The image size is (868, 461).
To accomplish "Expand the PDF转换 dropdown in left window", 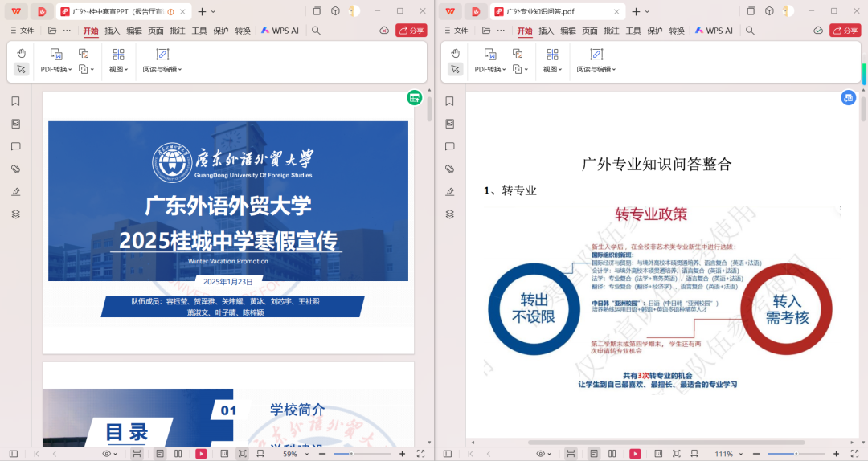I will tap(56, 69).
